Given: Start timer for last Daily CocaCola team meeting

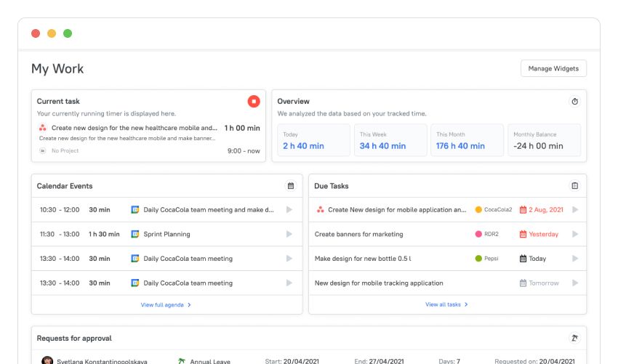Looking at the screenshot, I should (x=289, y=283).
